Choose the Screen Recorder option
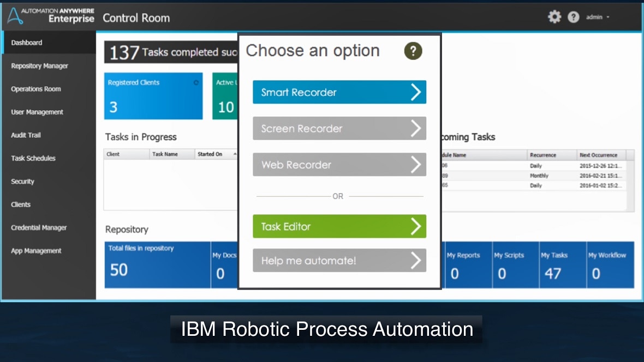 [339, 129]
